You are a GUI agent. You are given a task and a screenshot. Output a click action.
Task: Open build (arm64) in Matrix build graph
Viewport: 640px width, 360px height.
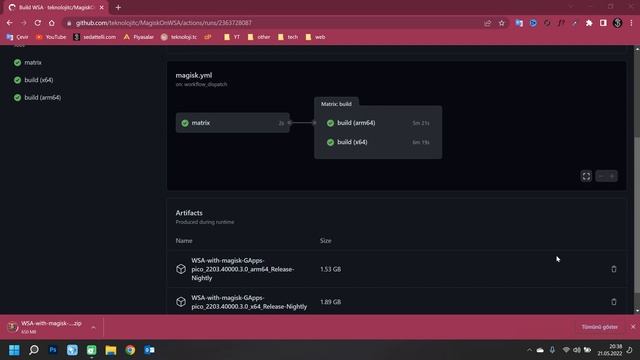tap(378, 123)
